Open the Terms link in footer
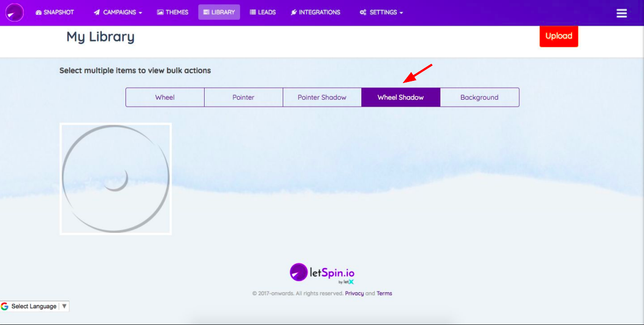644x325 pixels. click(384, 294)
